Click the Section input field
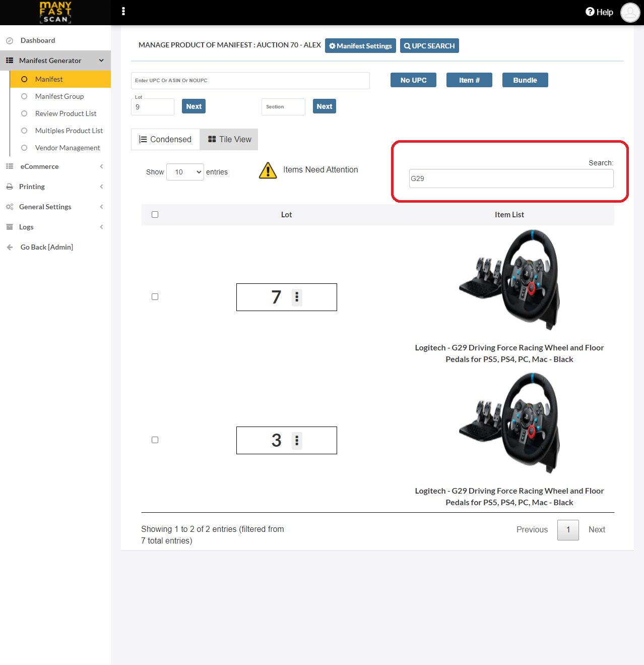The image size is (644, 665). click(x=283, y=107)
